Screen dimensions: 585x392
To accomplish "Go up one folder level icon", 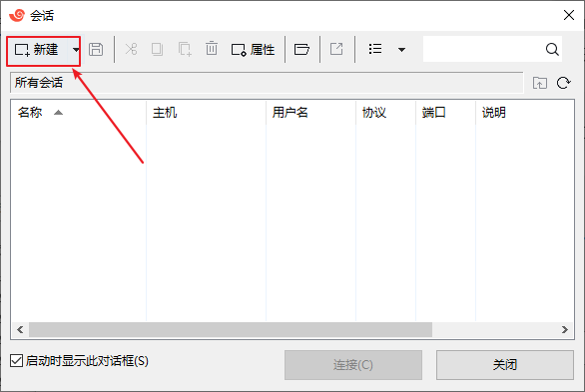I will point(540,83).
